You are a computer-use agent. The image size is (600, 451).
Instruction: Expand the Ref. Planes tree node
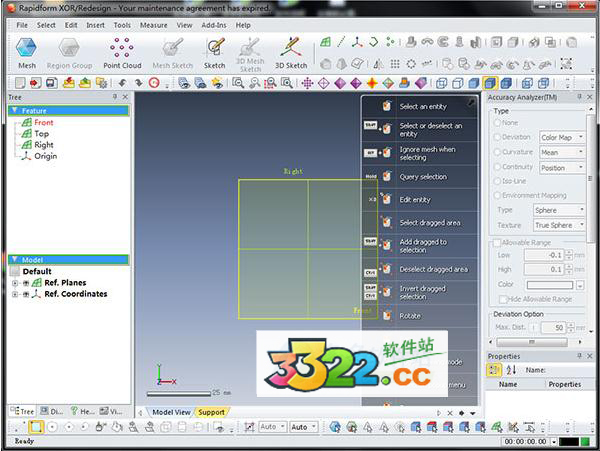[x=16, y=283]
